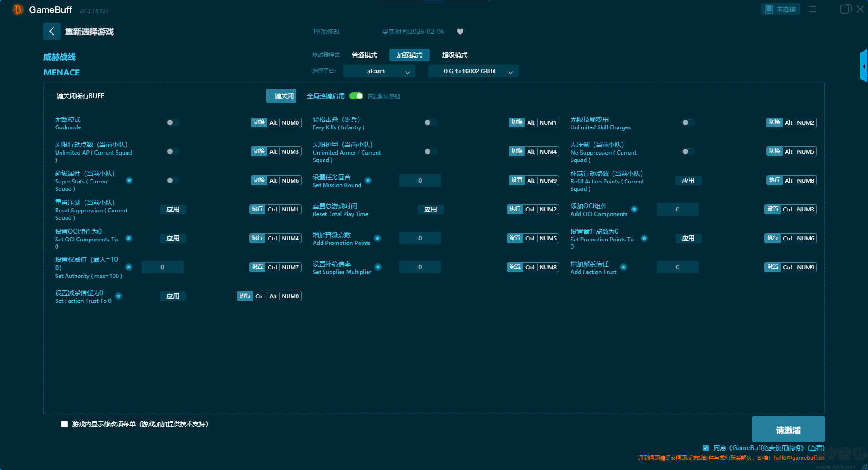Click star icon beside Add OCI Components
This screenshot has height=470, width=868.
[634, 209]
